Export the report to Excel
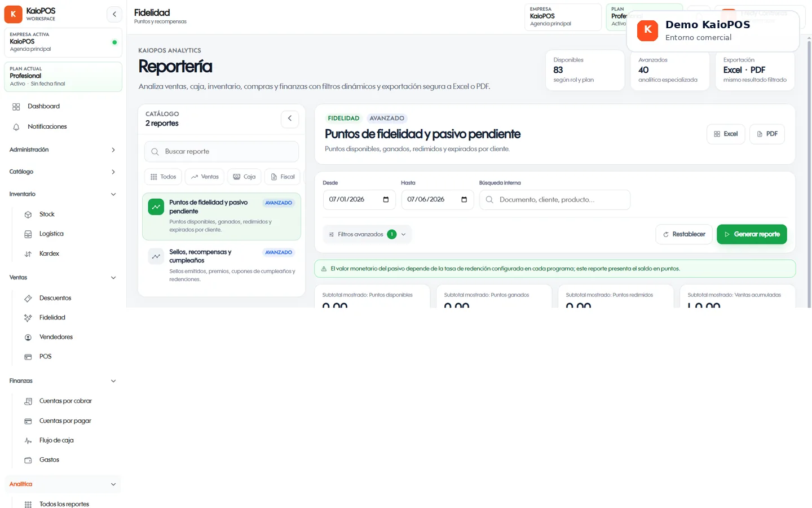Image resolution: width=812 pixels, height=508 pixels. pos(726,134)
